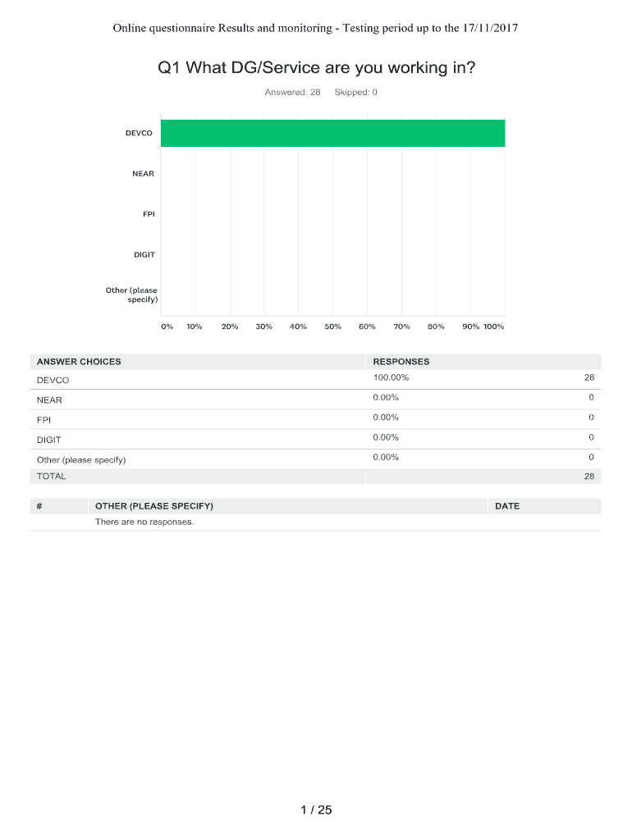Screen dimensions: 632x840
Task: Select the NEAR row in the answer table
Action: click(49, 400)
